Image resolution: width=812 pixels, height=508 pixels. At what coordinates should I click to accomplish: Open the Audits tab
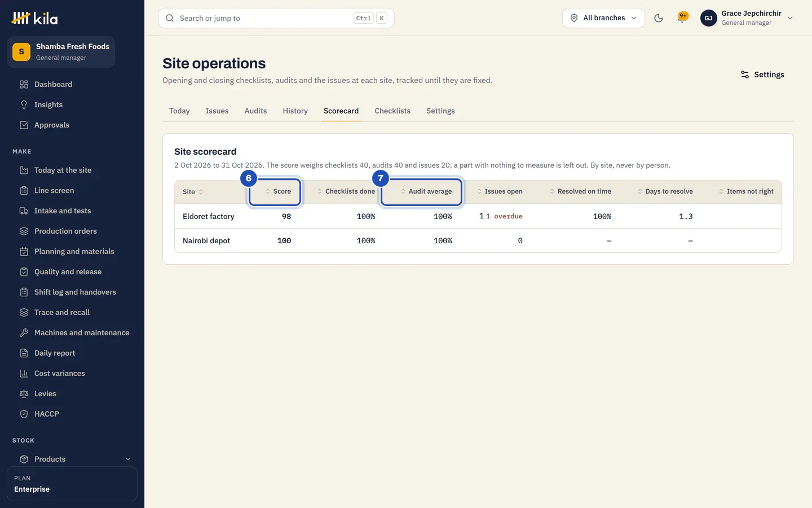[255, 111]
